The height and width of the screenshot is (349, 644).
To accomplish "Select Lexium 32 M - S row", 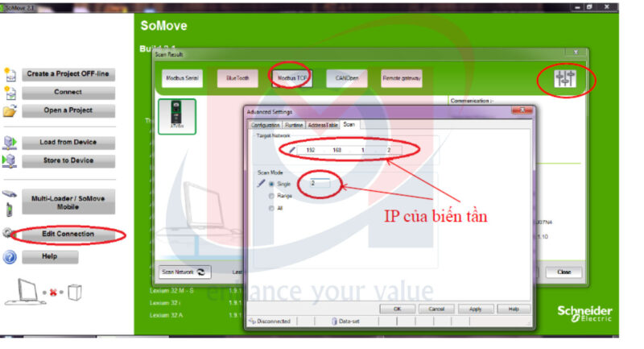I will coord(171,291).
